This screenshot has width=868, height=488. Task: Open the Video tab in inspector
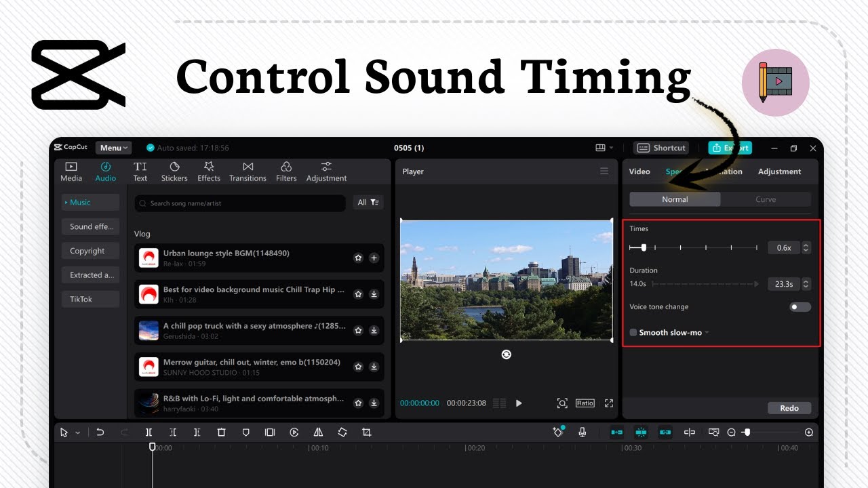639,171
